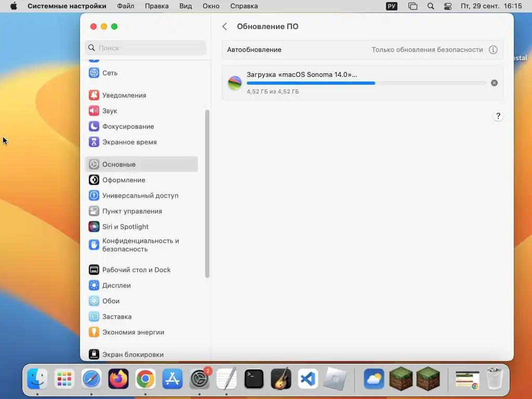
Task: Select the Звук sidebar item
Action: (141, 111)
